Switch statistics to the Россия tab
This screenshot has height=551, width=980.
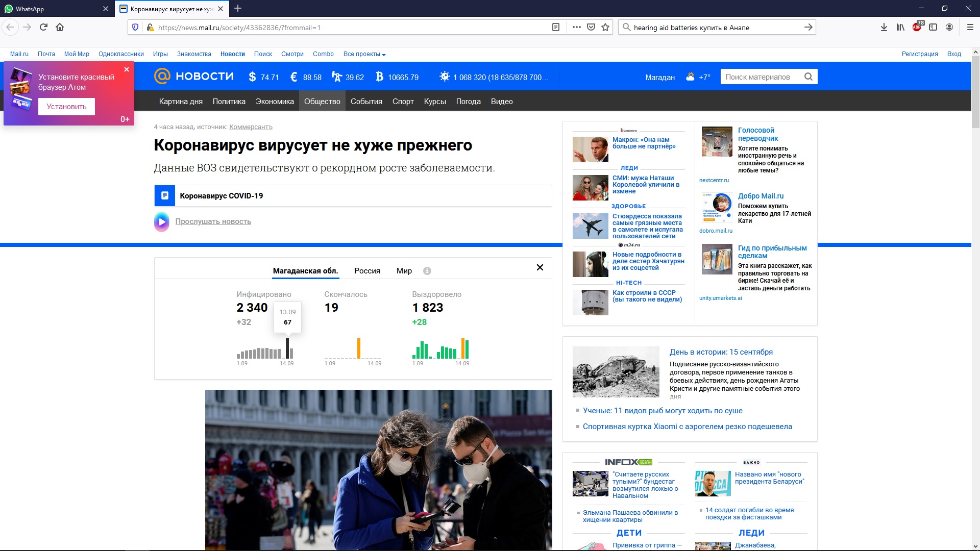pos(367,271)
